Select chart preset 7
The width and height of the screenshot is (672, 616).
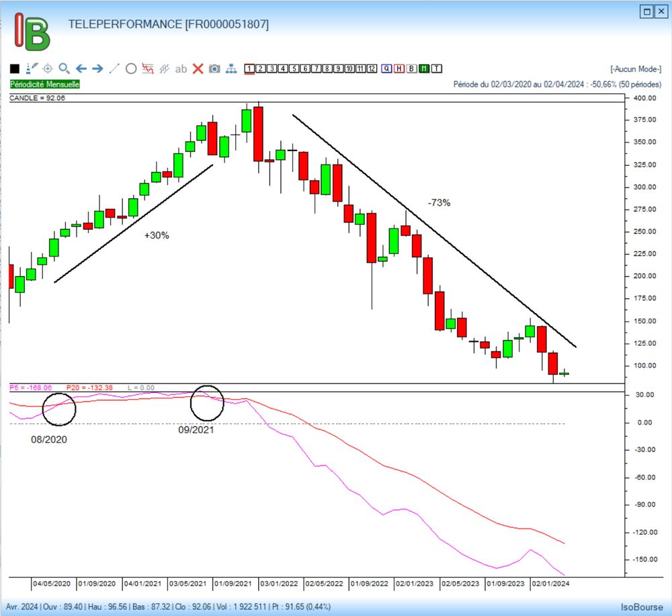point(317,69)
